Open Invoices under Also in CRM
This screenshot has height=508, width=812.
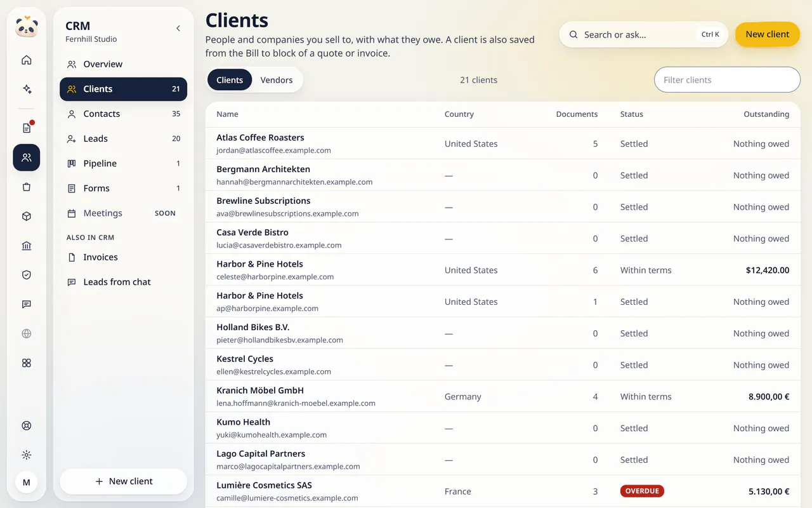123,257
